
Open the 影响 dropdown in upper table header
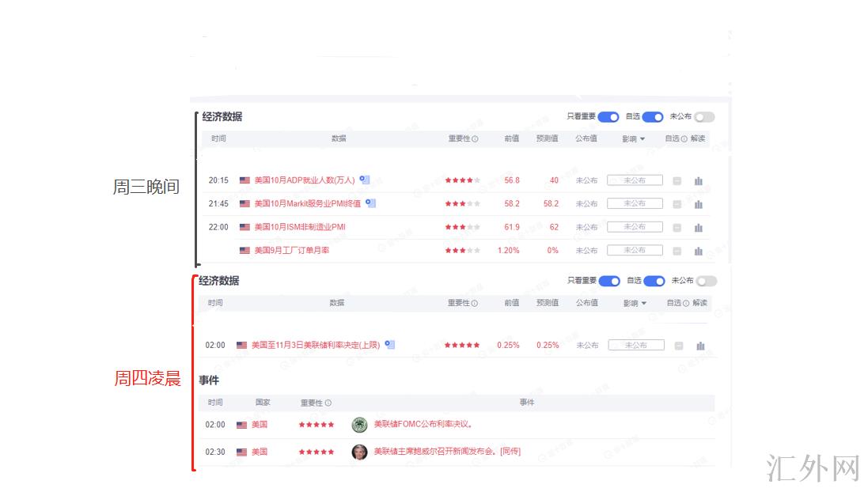click(634, 139)
